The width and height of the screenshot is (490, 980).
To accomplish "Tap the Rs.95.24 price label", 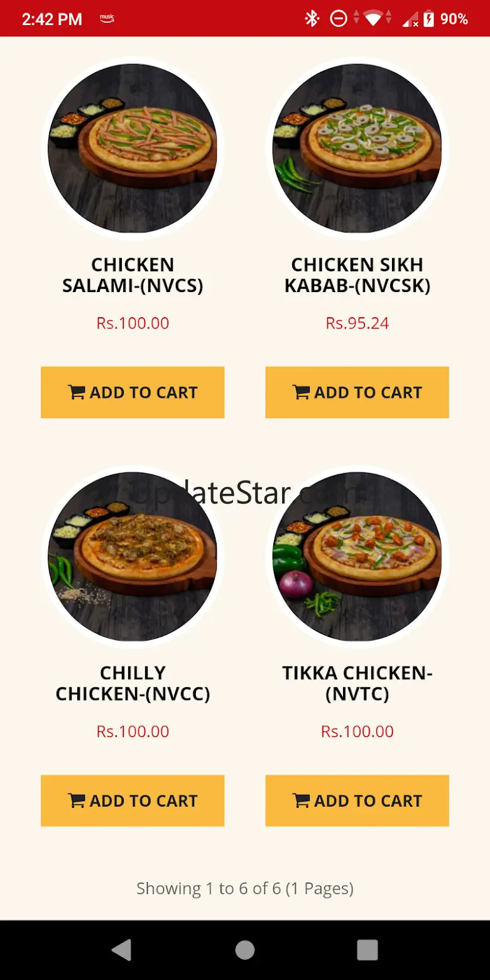I will point(357,324).
